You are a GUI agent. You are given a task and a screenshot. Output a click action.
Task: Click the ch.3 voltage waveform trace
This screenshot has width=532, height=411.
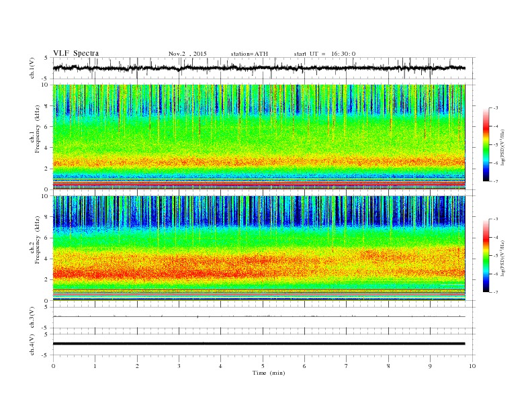[259, 316]
